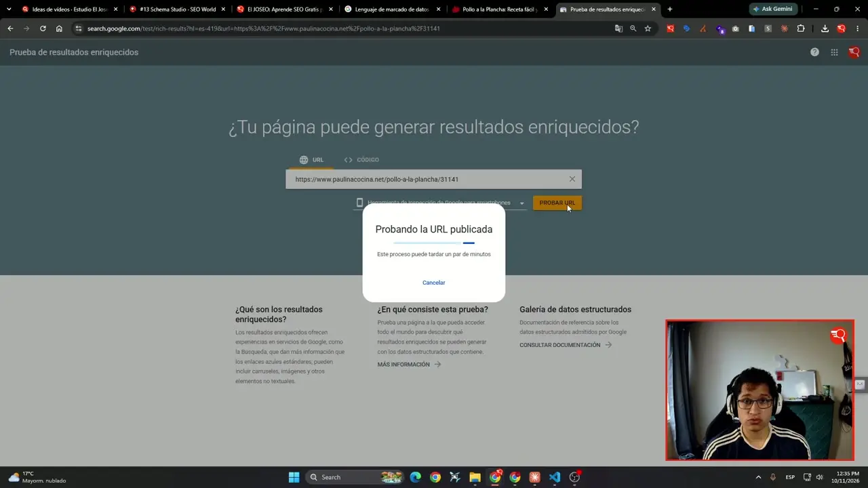Screen dimensions: 868x488
Task: Switch to the Lenguaje de marcado de datos tab
Action: pos(393,9)
